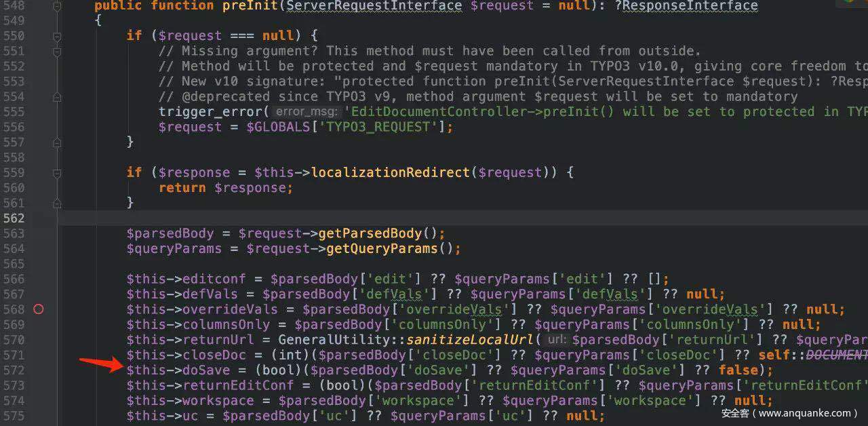Collapse the preInit function at line 548
The image size is (868, 426).
click(57, 6)
